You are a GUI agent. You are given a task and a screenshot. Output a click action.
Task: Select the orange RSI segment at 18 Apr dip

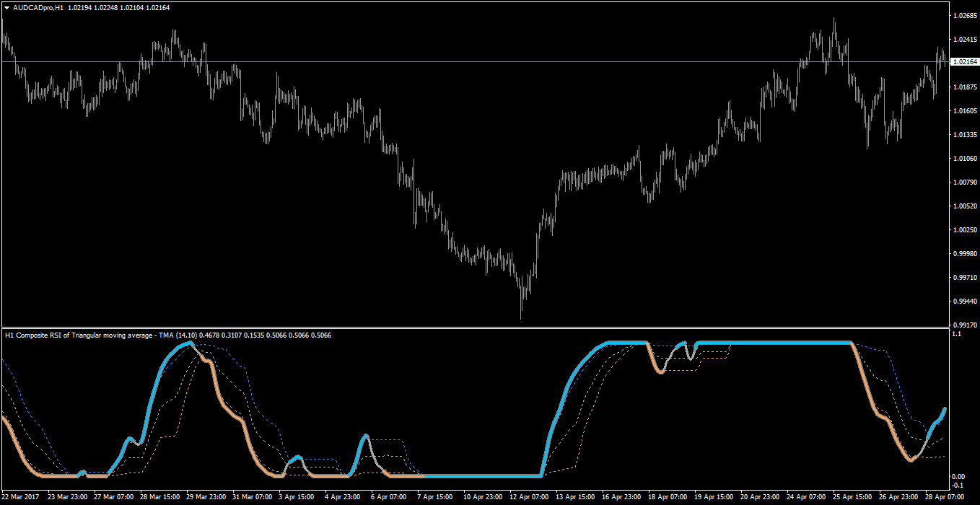click(x=658, y=364)
